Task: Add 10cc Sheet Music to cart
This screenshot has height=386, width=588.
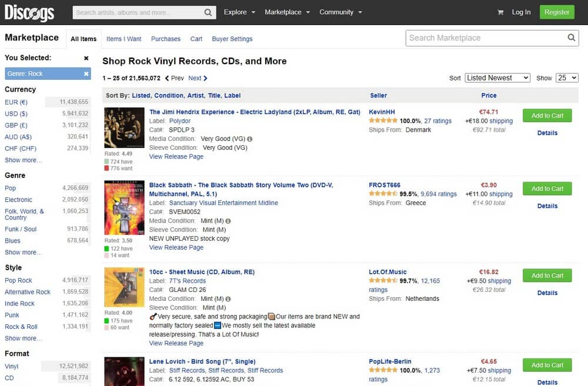Action: (x=547, y=276)
